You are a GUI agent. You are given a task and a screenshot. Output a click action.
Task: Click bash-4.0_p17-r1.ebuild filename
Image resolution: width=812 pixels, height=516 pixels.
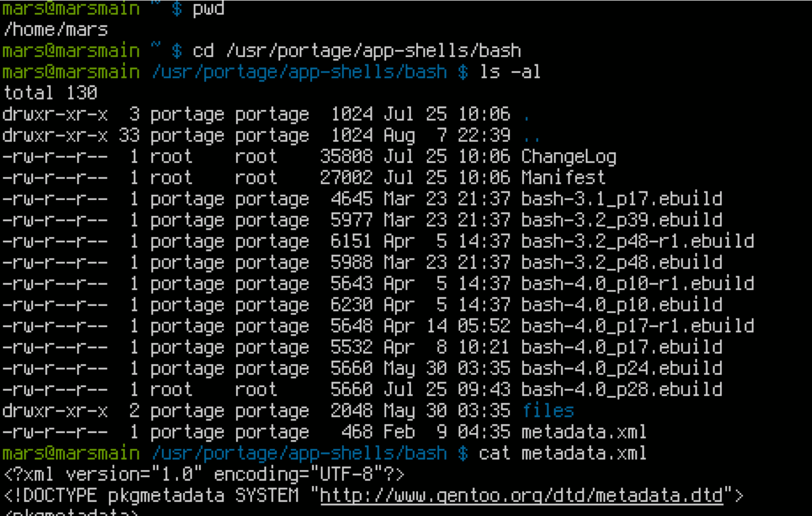(x=637, y=326)
